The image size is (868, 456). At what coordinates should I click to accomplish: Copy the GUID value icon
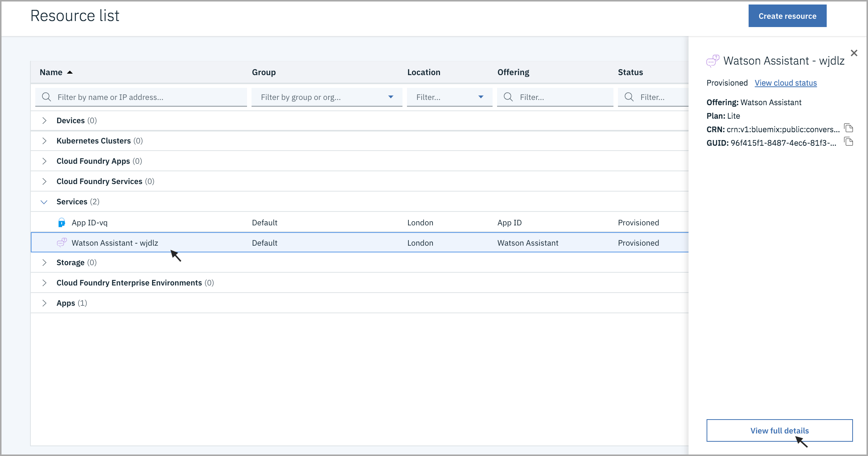pos(848,142)
